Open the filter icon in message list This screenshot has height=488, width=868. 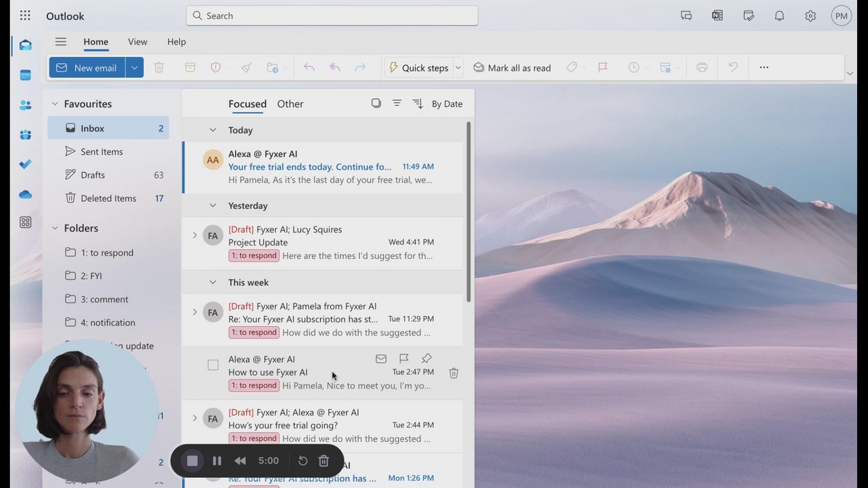[397, 104]
